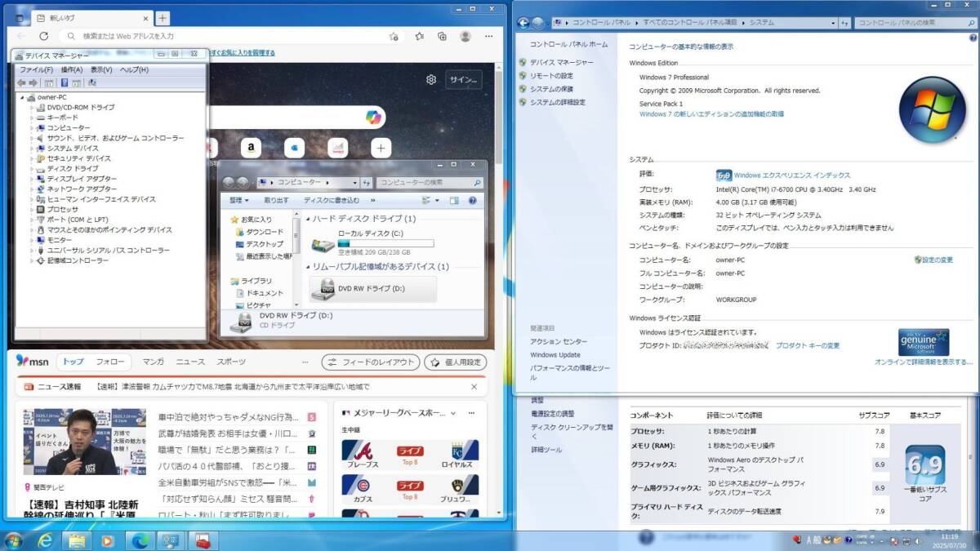Click the Copilot icon in the search box

[x=374, y=118]
